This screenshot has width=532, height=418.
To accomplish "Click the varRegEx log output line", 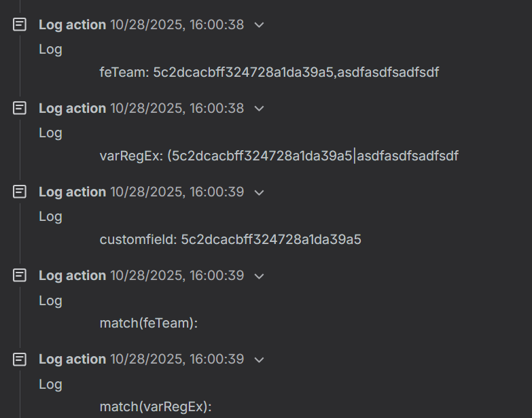I will pos(279,156).
